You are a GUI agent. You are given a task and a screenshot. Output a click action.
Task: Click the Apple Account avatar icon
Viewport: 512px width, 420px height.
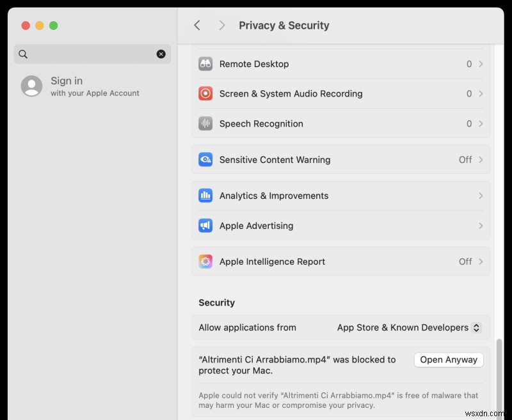[x=31, y=86]
